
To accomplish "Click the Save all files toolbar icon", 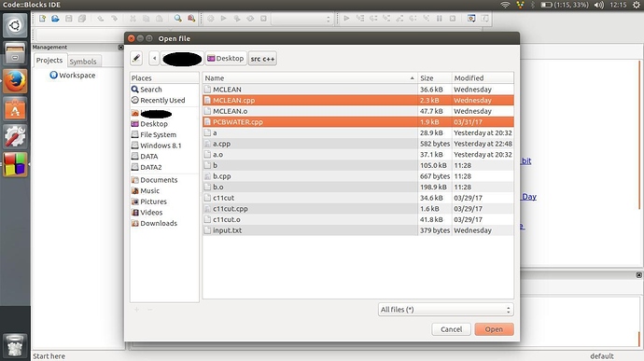I will pos(82,19).
